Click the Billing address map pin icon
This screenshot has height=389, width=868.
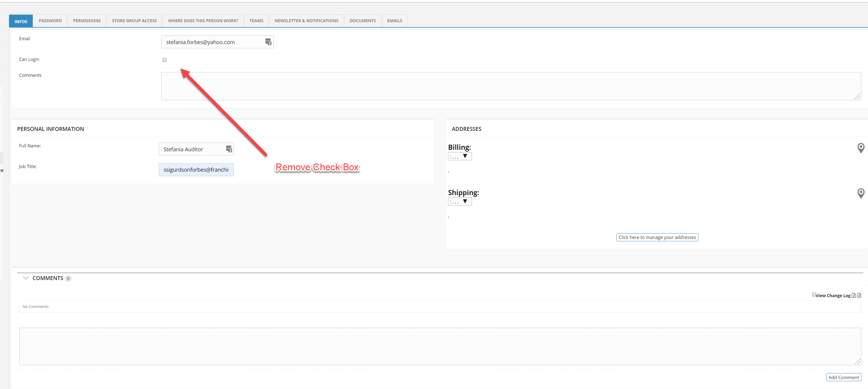point(860,148)
